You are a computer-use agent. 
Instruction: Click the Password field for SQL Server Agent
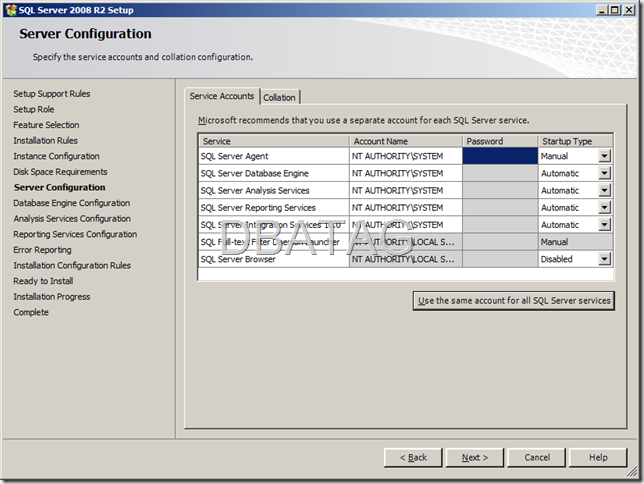tap(500, 156)
